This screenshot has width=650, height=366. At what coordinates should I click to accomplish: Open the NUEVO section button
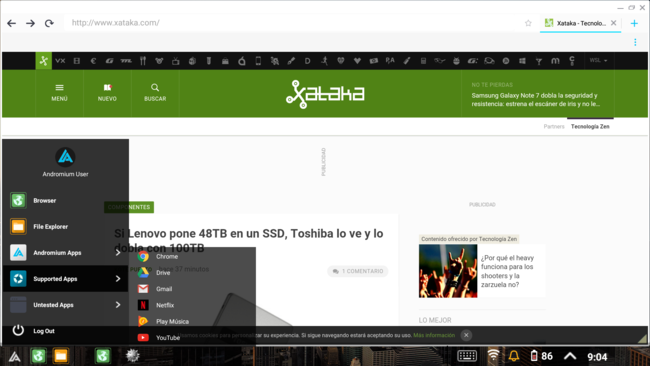pyautogui.click(x=107, y=93)
